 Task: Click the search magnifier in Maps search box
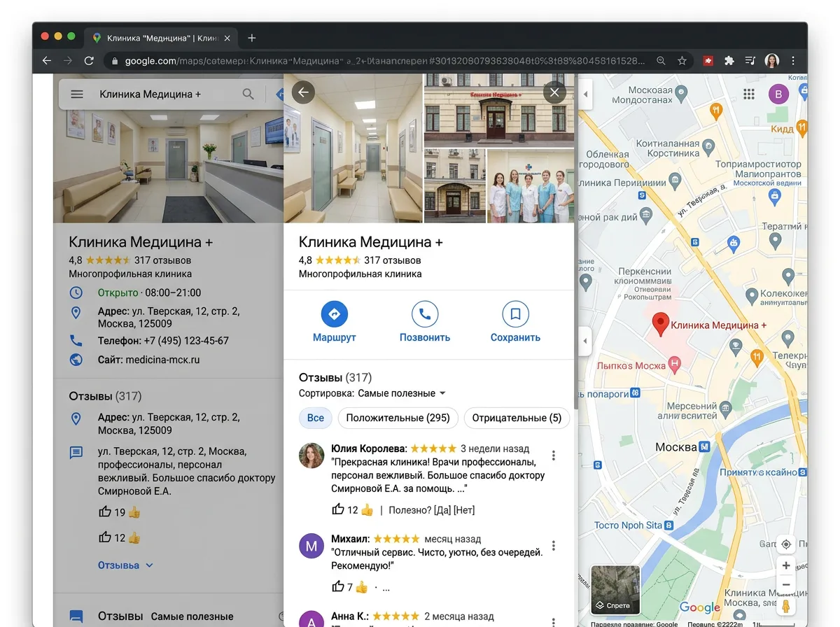pyautogui.click(x=248, y=94)
